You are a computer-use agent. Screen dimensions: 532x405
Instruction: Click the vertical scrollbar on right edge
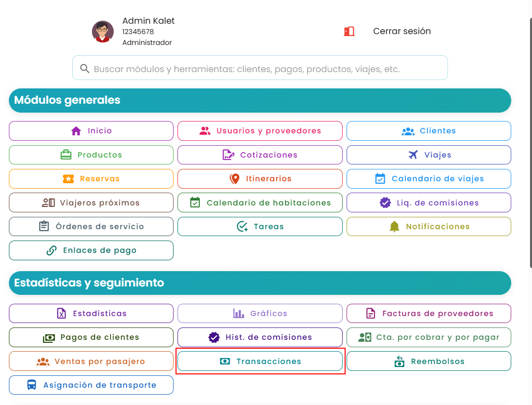click(531, 142)
